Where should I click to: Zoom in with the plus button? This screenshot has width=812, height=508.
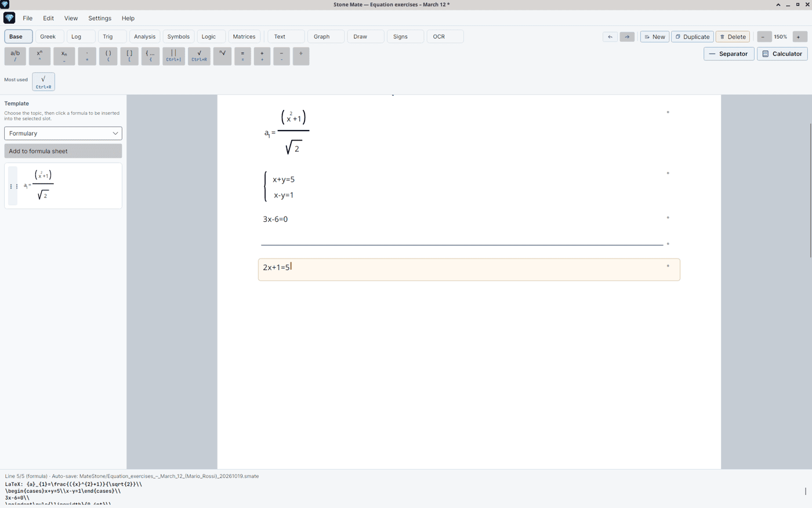tap(799, 37)
